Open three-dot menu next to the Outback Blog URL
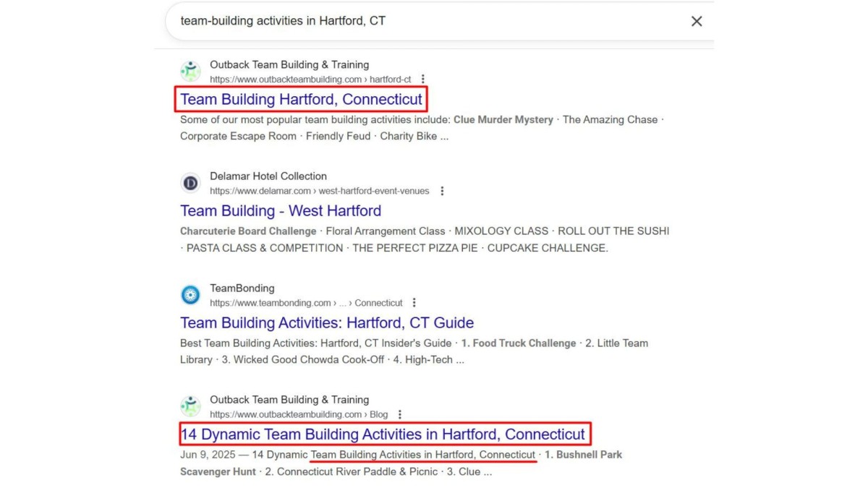This screenshot has width=868, height=488. [x=399, y=415]
